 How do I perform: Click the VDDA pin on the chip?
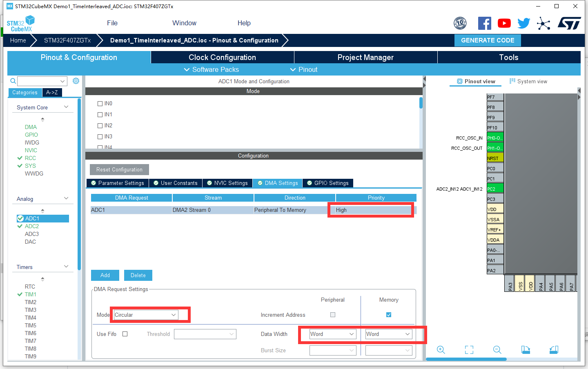click(495, 240)
